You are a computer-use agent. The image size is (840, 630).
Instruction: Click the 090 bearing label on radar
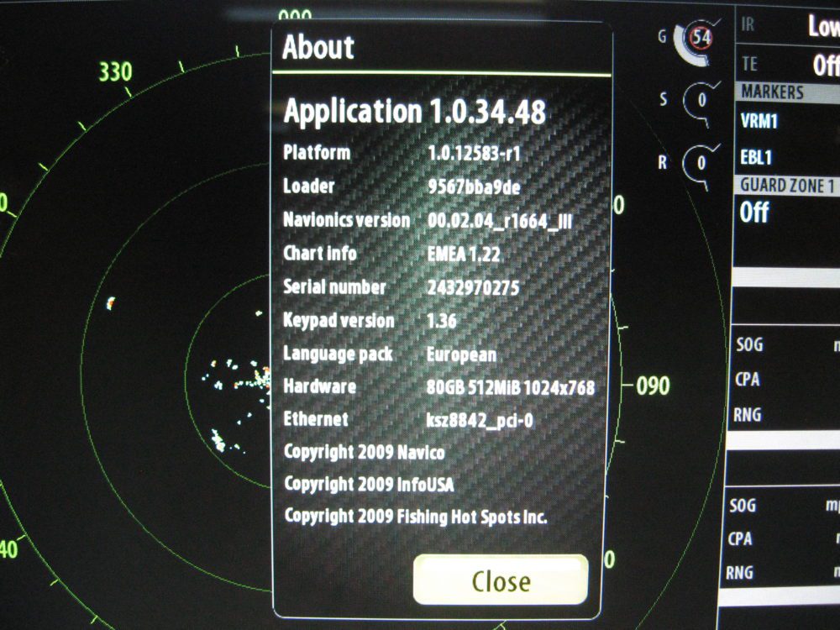click(x=653, y=386)
